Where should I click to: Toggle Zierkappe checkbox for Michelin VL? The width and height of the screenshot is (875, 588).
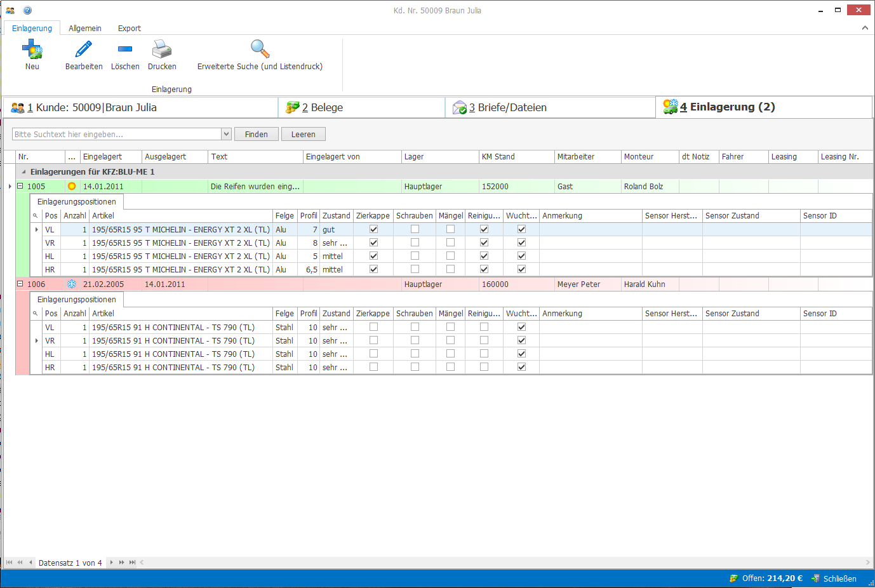[373, 229]
